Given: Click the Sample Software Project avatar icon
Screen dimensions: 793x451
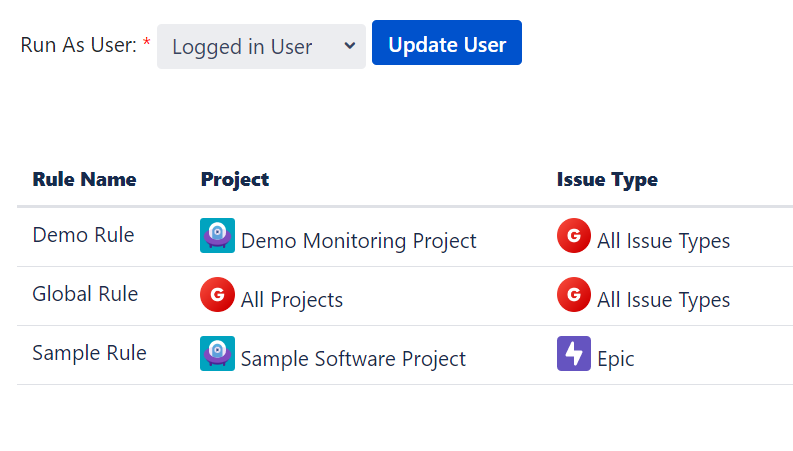Looking at the screenshot, I should 217,354.
